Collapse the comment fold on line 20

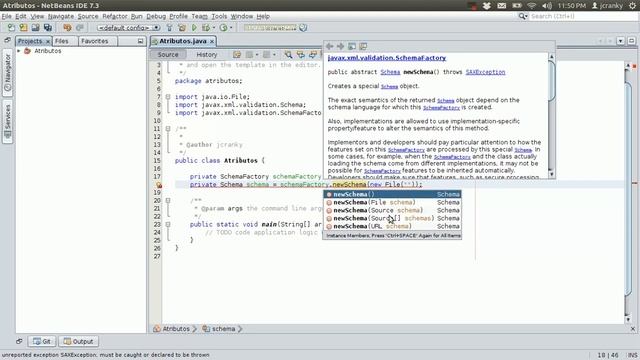(168, 200)
